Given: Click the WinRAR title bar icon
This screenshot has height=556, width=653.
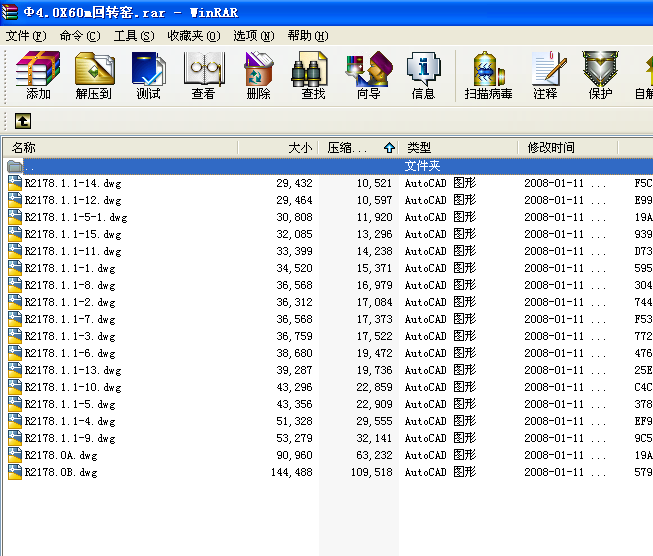Looking at the screenshot, I should click(x=10, y=12).
